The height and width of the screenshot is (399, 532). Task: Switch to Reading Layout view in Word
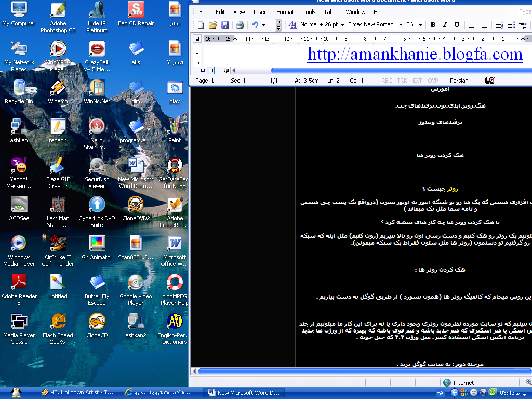click(x=226, y=70)
